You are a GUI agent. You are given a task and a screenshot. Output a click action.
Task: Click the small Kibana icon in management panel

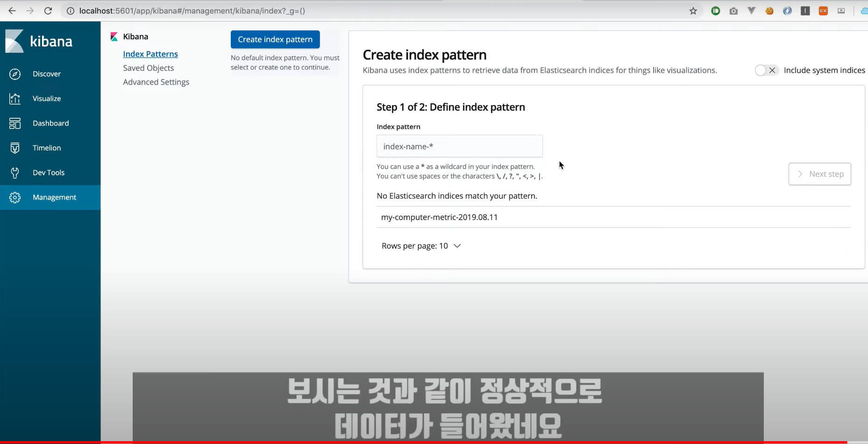(x=114, y=36)
